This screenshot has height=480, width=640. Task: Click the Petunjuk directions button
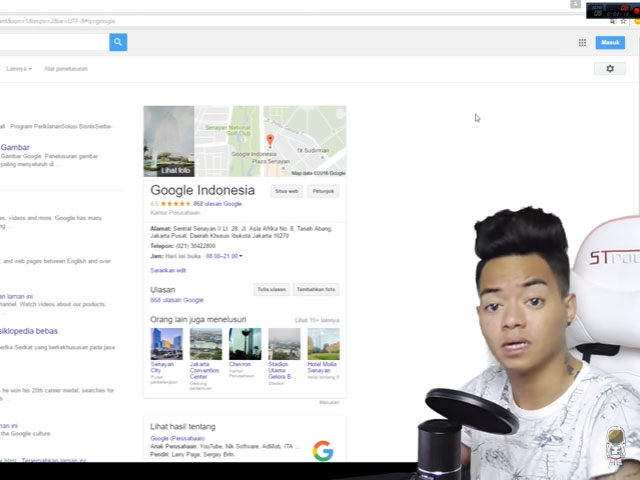(x=323, y=191)
